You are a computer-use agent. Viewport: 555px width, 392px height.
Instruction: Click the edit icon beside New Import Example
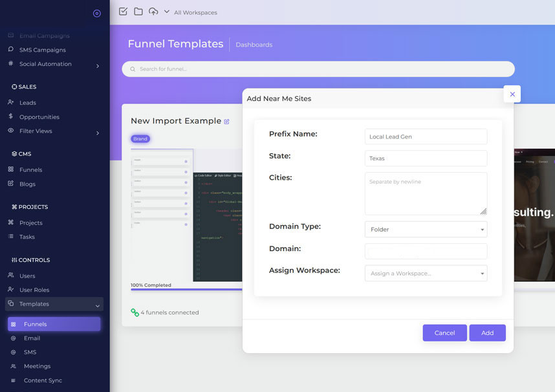(227, 122)
